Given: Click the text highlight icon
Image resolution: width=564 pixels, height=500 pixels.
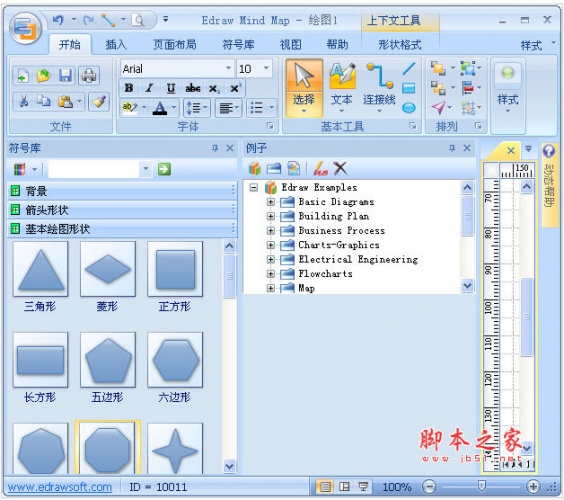Looking at the screenshot, I should point(129,108).
